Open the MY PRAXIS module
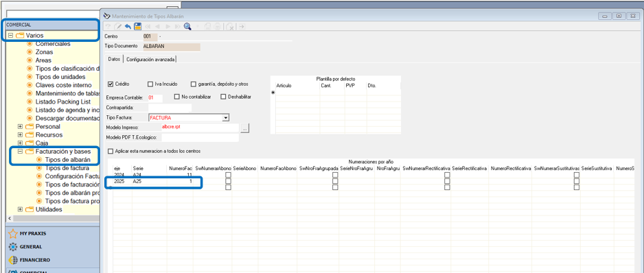 pos(33,234)
